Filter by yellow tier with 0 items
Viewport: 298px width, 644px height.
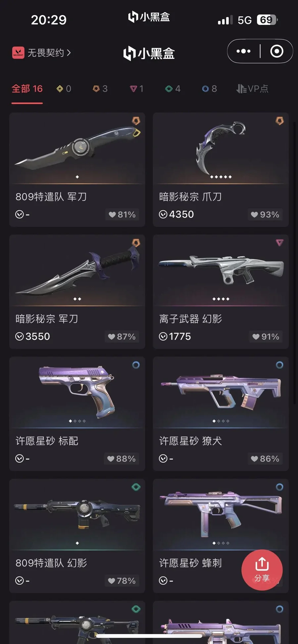click(x=64, y=89)
